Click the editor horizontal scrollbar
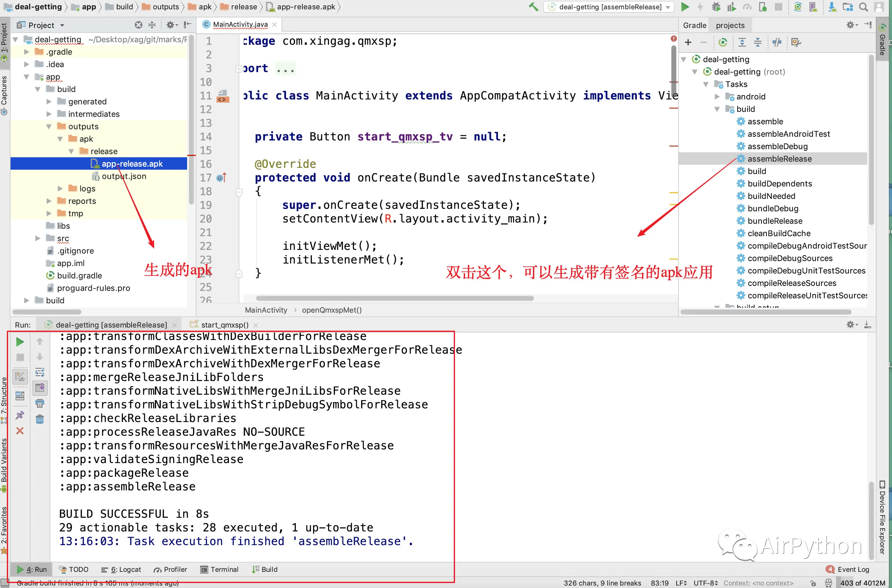The width and height of the screenshot is (892, 588). (x=394, y=298)
